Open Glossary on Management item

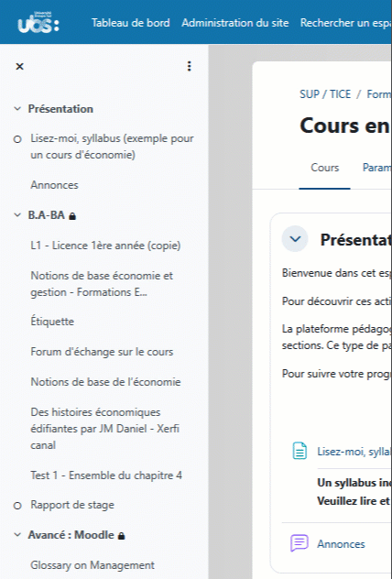(x=93, y=565)
